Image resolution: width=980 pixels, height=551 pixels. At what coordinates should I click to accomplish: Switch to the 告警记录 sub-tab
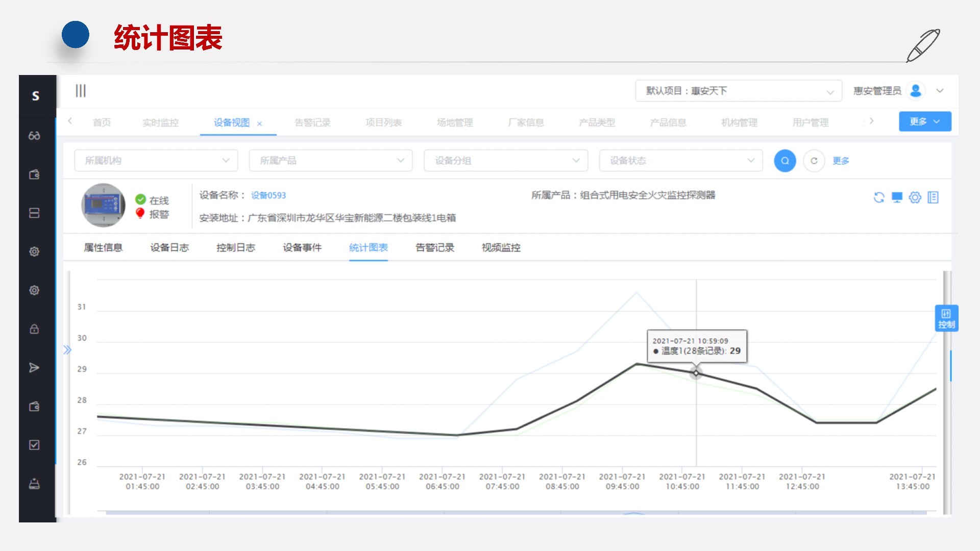click(434, 247)
